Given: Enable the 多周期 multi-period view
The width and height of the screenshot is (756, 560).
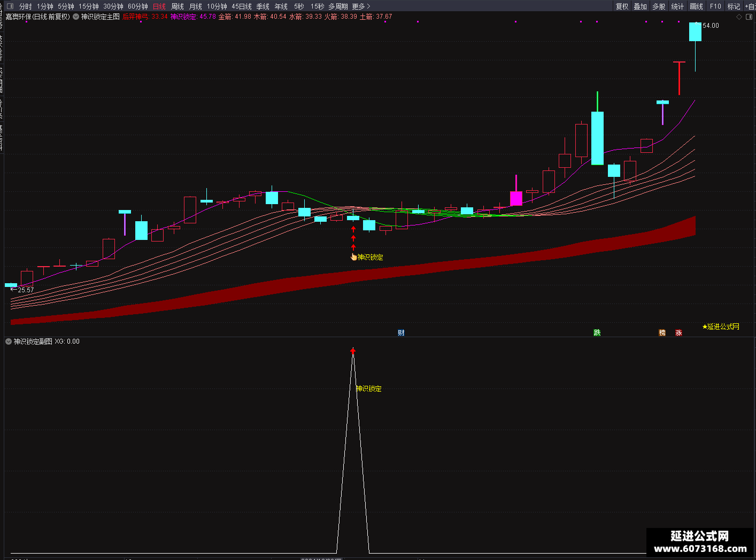Looking at the screenshot, I should click(338, 6).
